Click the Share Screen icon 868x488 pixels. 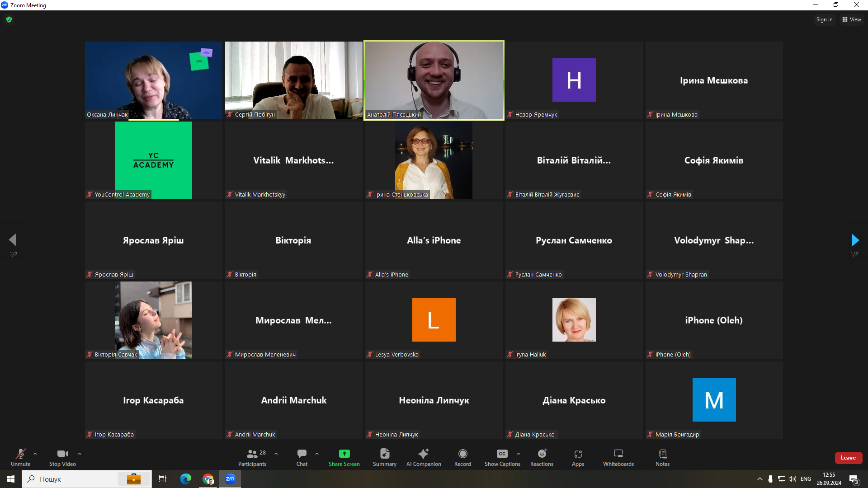pyautogui.click(x=344, y=454)
